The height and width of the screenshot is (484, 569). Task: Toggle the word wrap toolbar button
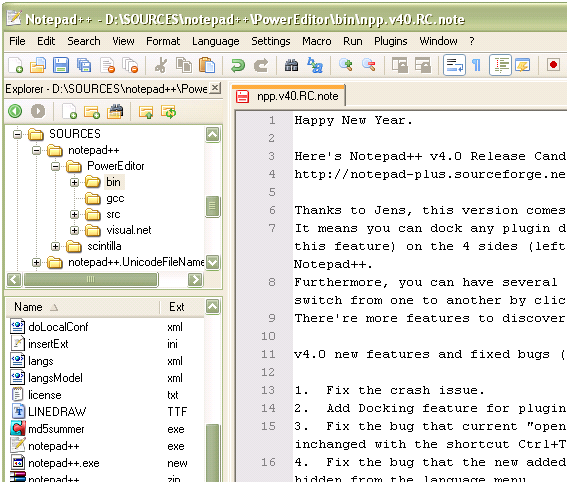tap(454, 65)
